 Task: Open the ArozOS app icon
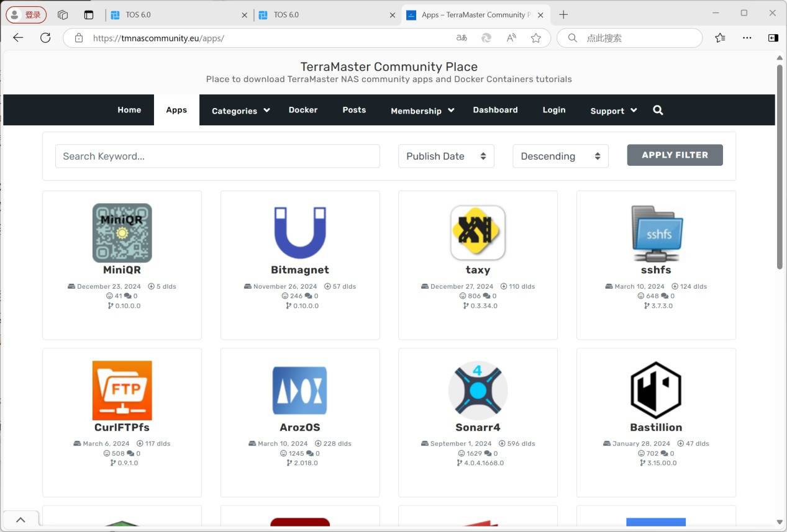(x=300, y=390)
